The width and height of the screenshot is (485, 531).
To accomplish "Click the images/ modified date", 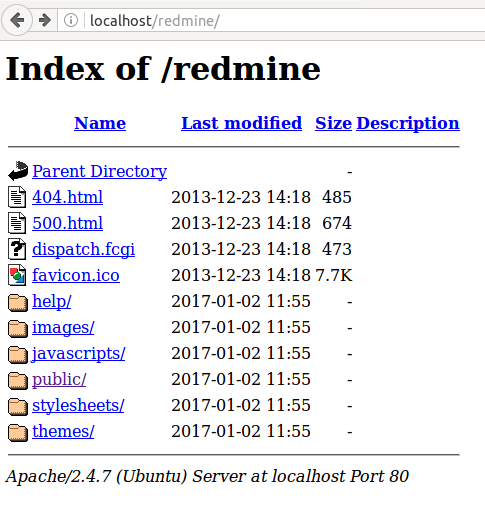I will (x=241, y=327).
